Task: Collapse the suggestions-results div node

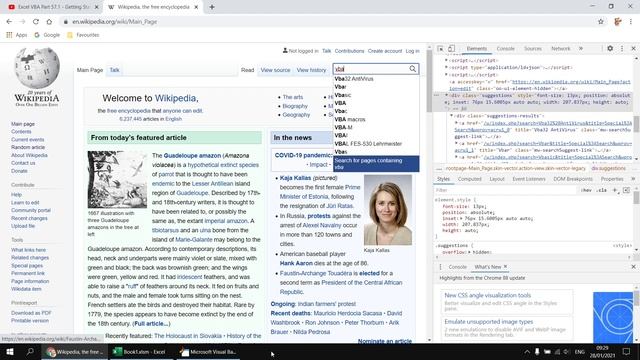Action: [451, 116]
